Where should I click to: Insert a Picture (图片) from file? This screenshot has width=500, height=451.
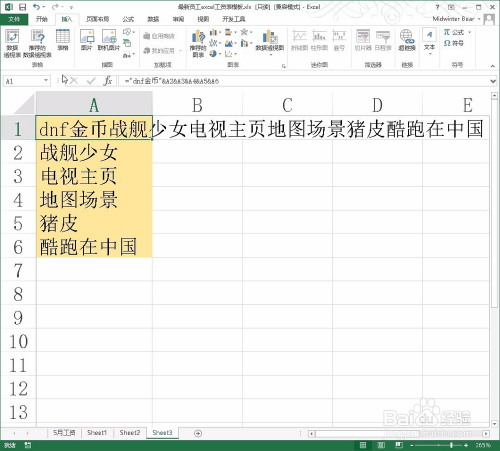click(87, 41)
